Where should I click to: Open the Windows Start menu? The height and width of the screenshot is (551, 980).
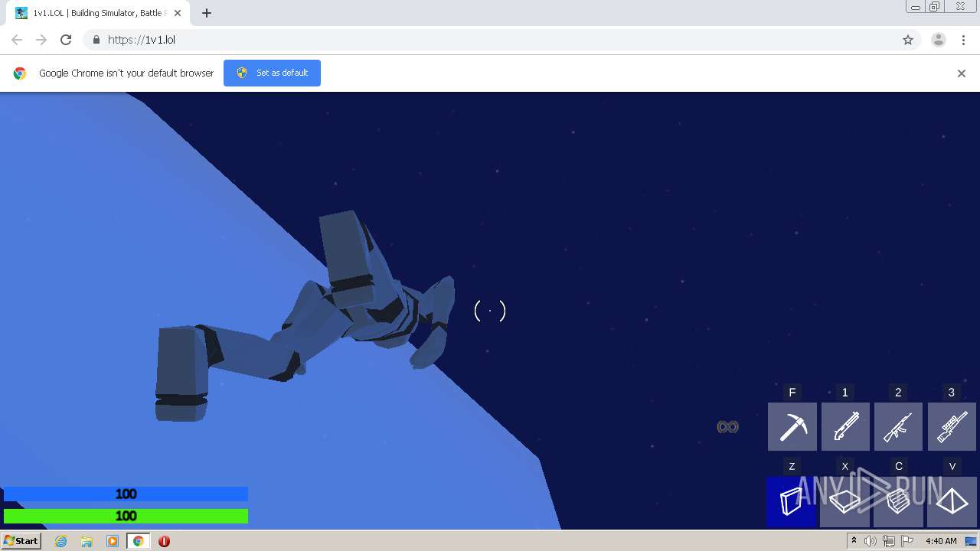[21, 541]
